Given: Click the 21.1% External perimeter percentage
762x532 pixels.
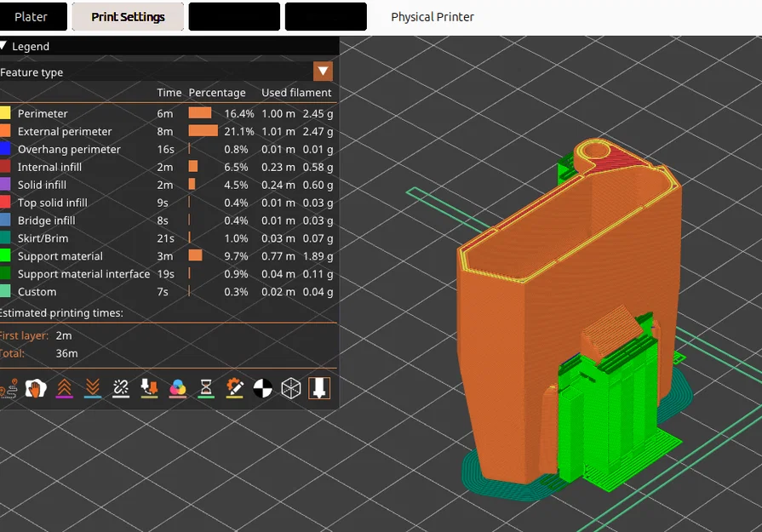Looking at the screenshot, I should (x=238, y=132).
